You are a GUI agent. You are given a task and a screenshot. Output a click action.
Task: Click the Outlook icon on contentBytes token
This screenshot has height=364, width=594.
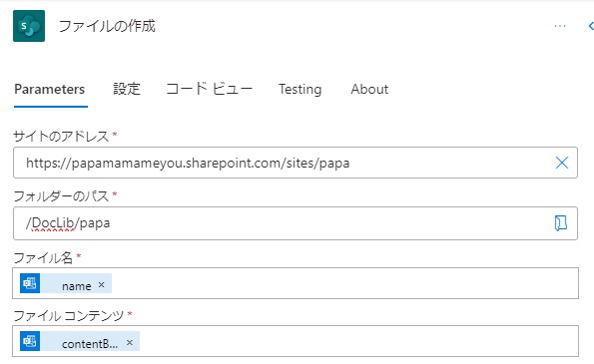click(30, 341)
